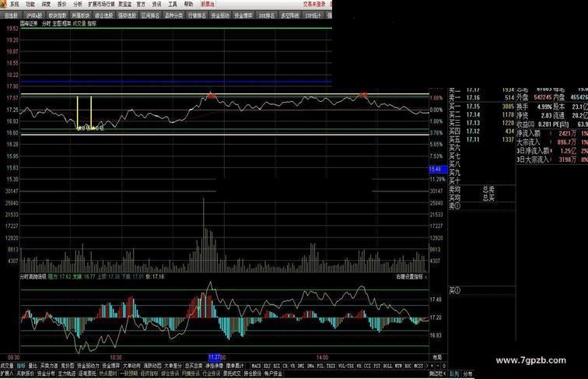This screenshot has width=588, height=379.
Task: Select the 自选股 toolbar button
Action: pos(11,16)
